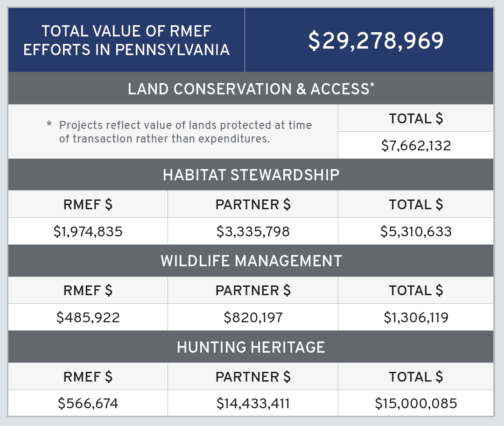Click the $29,278,969 total value figure

click(x=376, y=41)
